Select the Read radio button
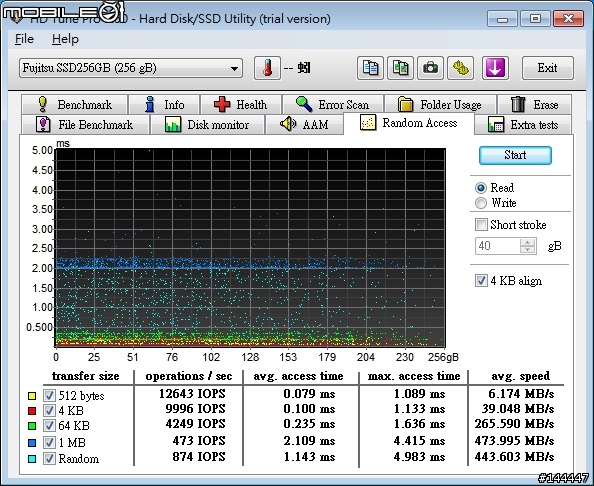 point(481,188)
